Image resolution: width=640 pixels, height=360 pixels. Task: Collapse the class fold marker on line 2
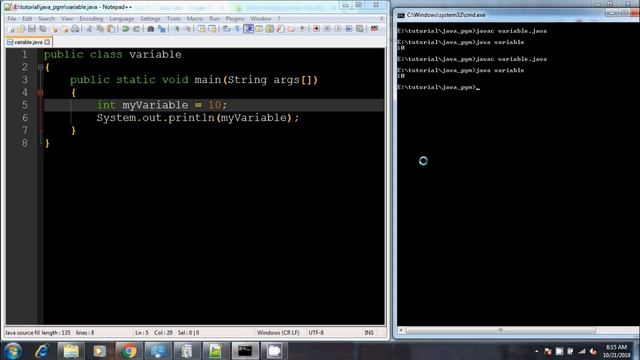pyautogui.click(x=40, y=67)
